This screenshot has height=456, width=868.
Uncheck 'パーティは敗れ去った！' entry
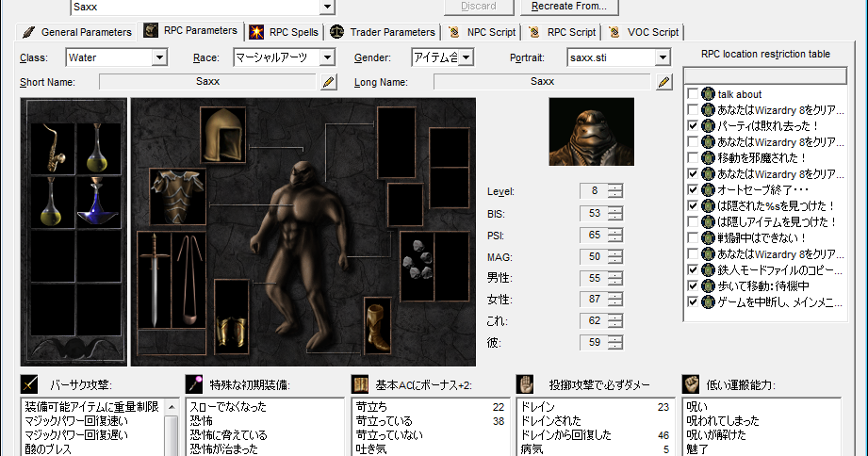click(693, 125)
